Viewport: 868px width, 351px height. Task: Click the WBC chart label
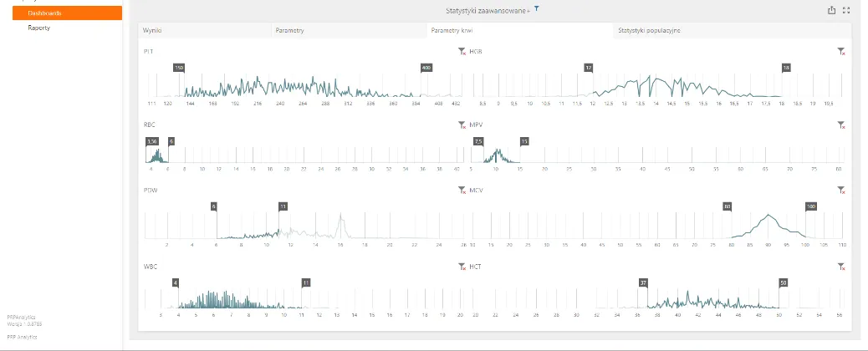150,267
